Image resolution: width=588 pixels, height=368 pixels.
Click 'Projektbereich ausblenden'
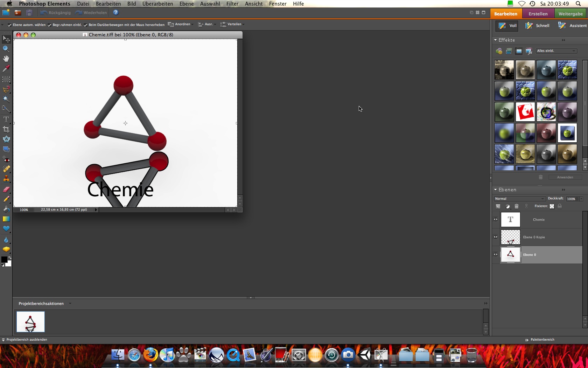24,340
